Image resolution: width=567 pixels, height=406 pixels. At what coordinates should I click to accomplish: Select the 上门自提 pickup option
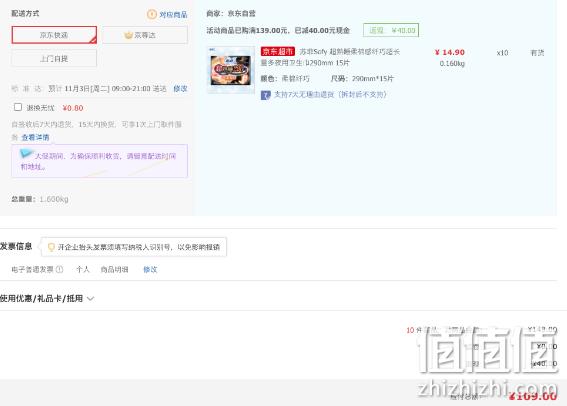(x=54, y=59)
